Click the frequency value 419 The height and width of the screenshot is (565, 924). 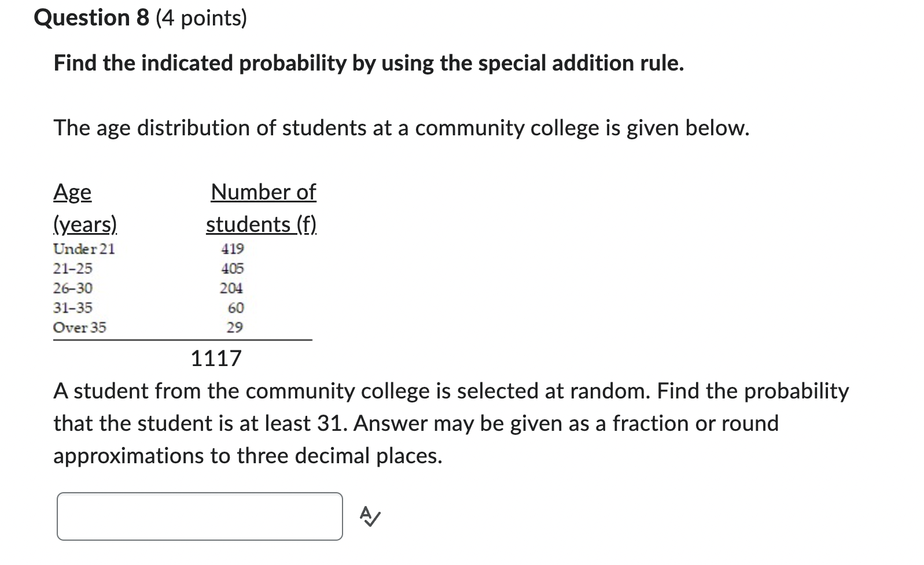(231, 248)
